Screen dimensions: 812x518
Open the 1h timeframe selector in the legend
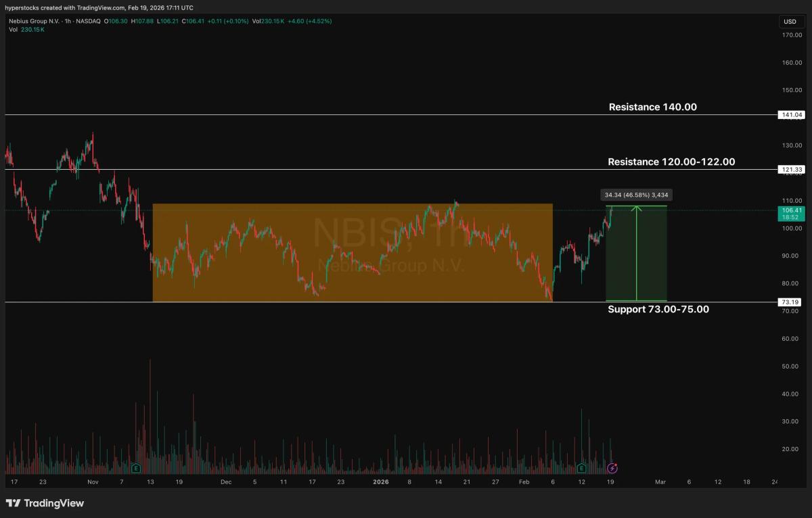point(66,21)
